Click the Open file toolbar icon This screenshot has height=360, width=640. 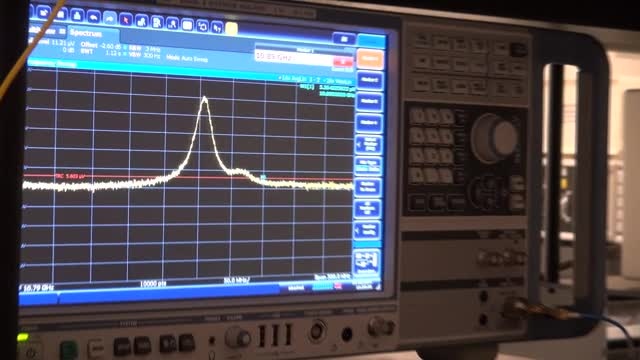(x=44, y=13)
